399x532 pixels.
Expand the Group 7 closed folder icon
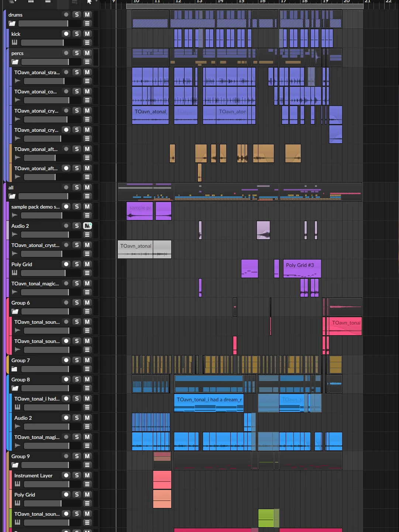14,369
